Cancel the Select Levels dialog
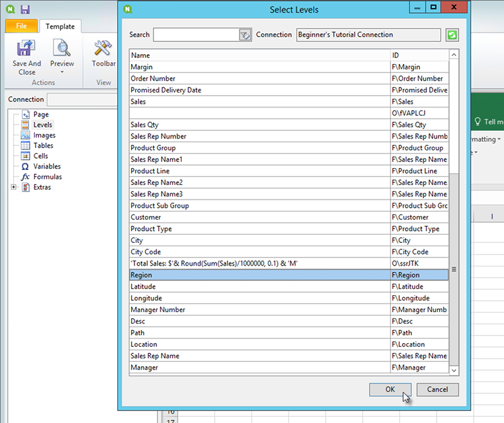Image resolution: width=504 pixels, height=423 pixels. pyautogui.click(x=437, y=390)
